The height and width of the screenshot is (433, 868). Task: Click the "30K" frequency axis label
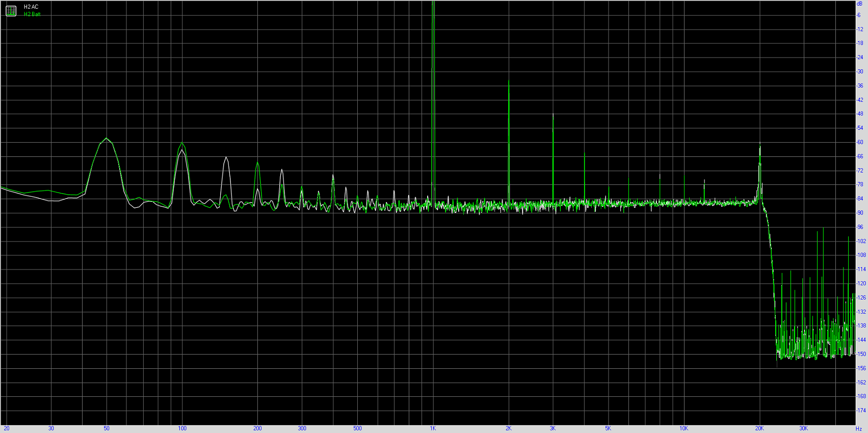[804, 428]
